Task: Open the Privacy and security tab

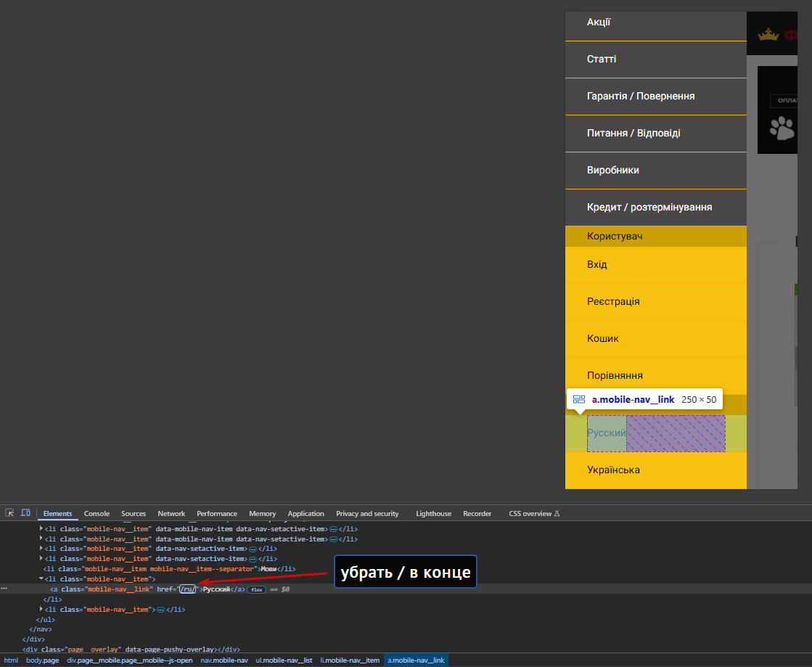Action: click(367, 514)
